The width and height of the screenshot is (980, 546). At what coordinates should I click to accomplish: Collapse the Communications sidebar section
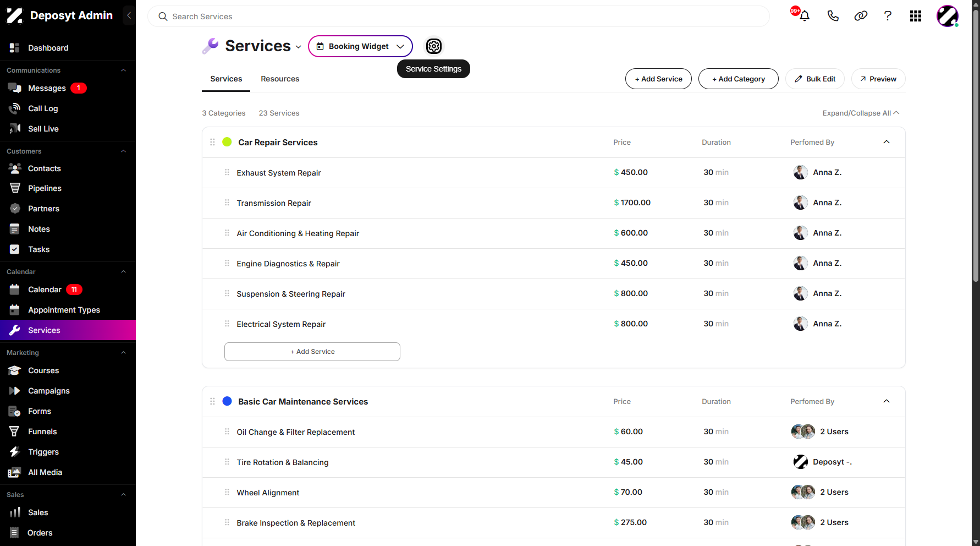click(x=123, y=70)
